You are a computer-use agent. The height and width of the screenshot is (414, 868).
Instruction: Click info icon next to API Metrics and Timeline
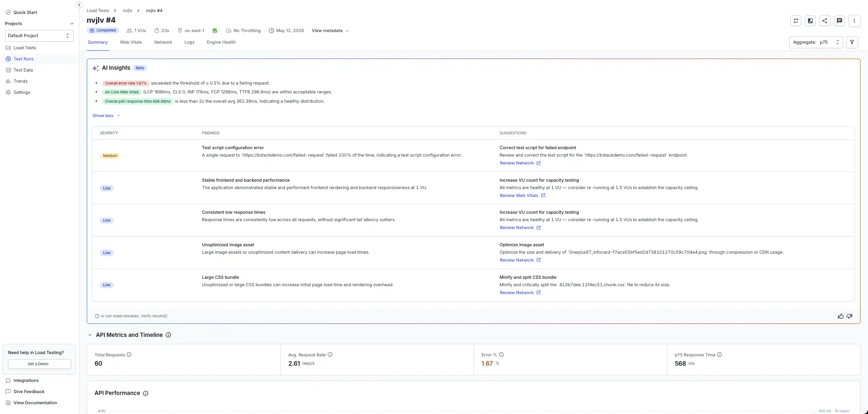[168, 335]
